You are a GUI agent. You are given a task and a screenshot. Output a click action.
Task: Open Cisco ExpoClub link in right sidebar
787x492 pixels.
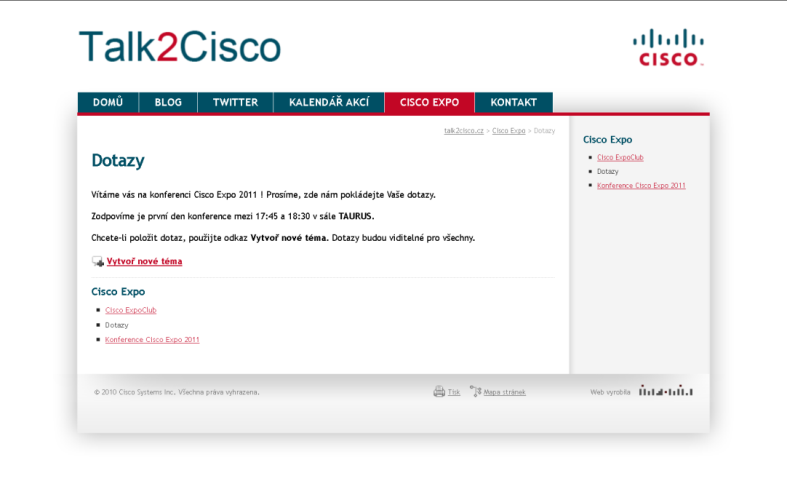pyautogui.click(x=620, y=157)
